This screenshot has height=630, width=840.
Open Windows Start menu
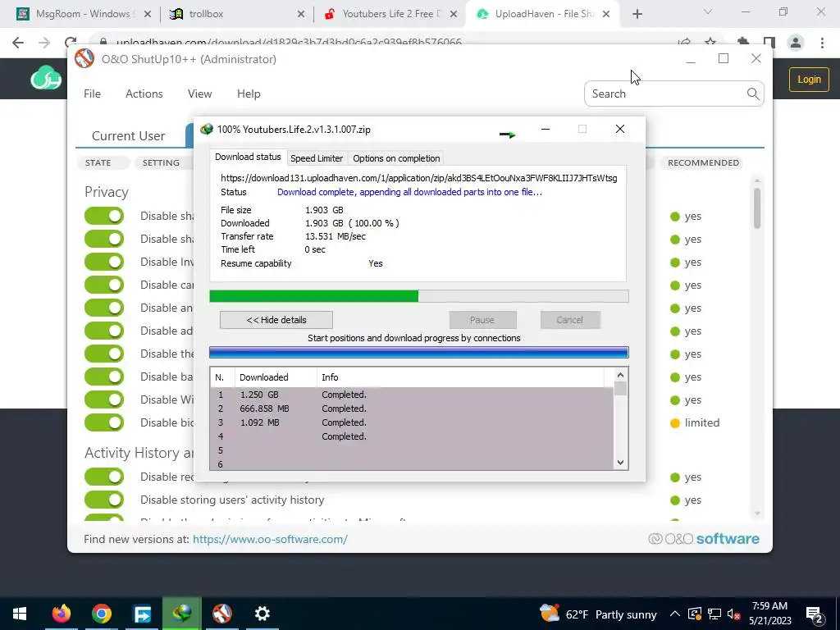coord(20,614)
